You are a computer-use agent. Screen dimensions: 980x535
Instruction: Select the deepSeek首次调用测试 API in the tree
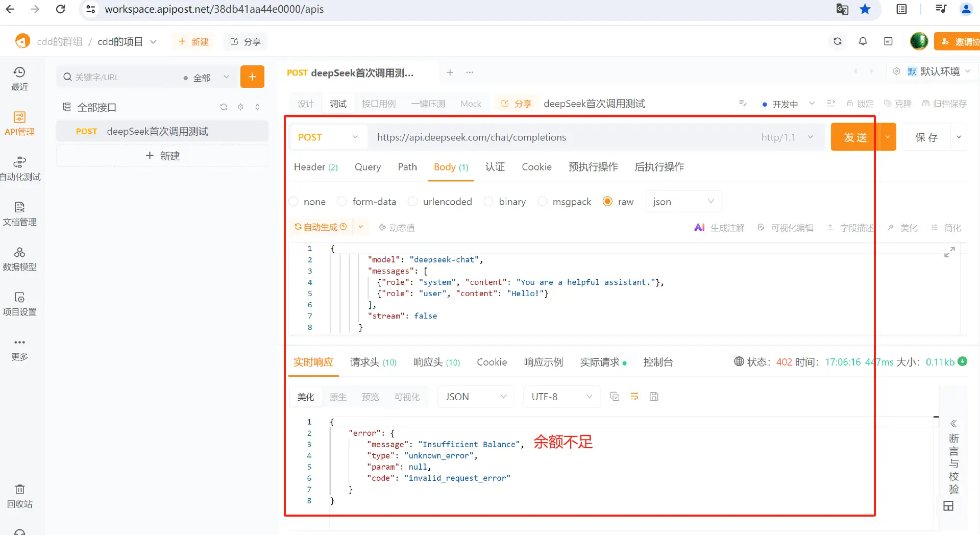tap(162, 131)
